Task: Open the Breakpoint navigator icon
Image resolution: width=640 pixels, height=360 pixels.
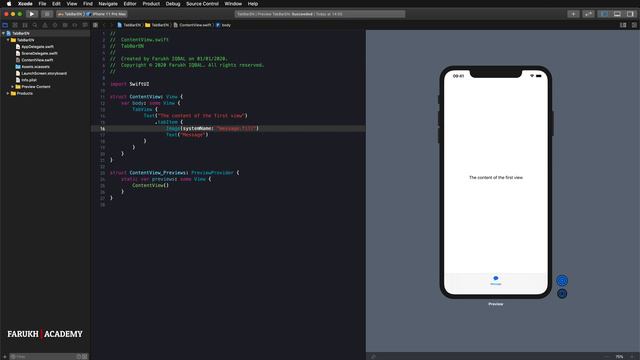Action: [x=75, y=25]
